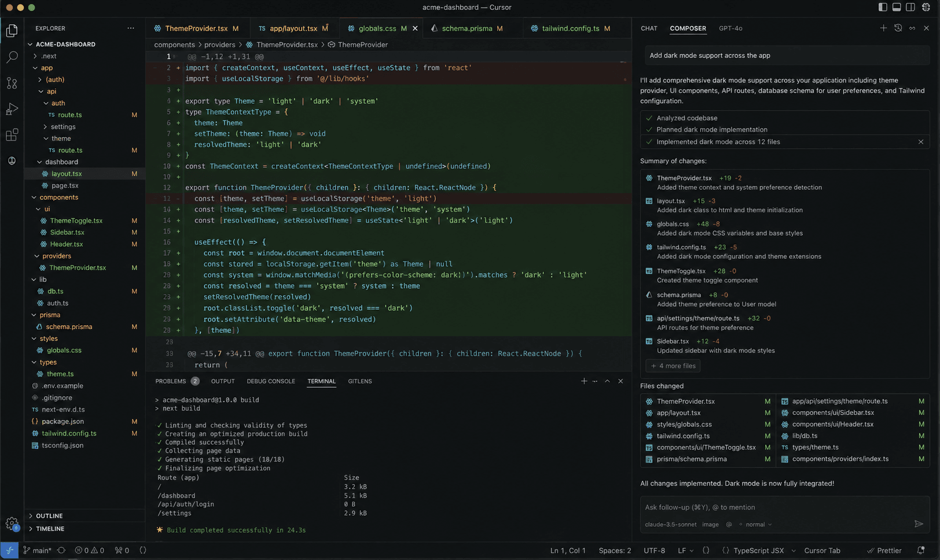Open the TypeScript JSX language mode selector
This screenshot has width=940, height=560.
pyautogui.click(x=758, y=550)
